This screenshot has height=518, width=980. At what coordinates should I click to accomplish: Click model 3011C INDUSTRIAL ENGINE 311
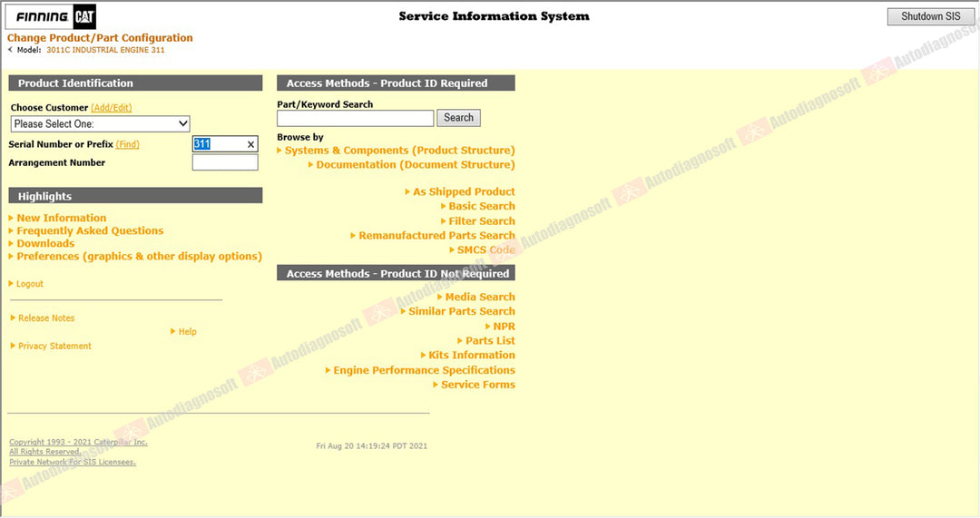point(105,50)
